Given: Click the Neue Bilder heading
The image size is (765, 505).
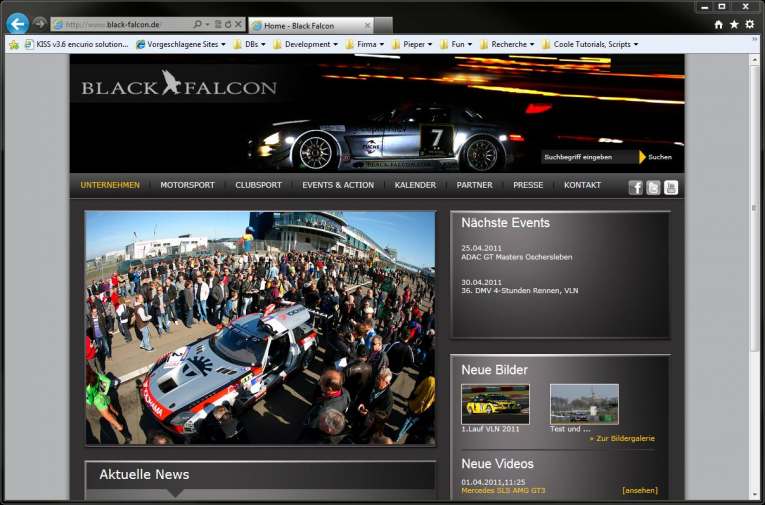Looking at the screenshot, I should (494, 370).
